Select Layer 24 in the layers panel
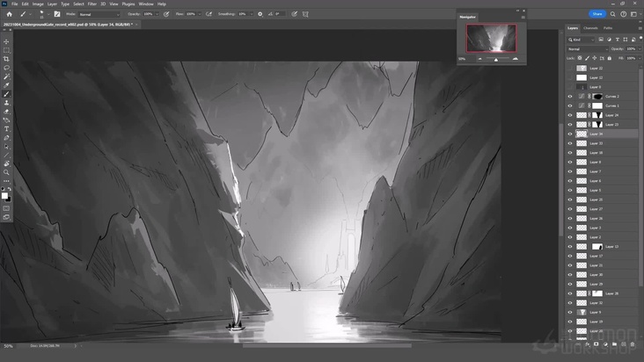The width and height of the screenshot is (644, 362). tap(611, 115)
